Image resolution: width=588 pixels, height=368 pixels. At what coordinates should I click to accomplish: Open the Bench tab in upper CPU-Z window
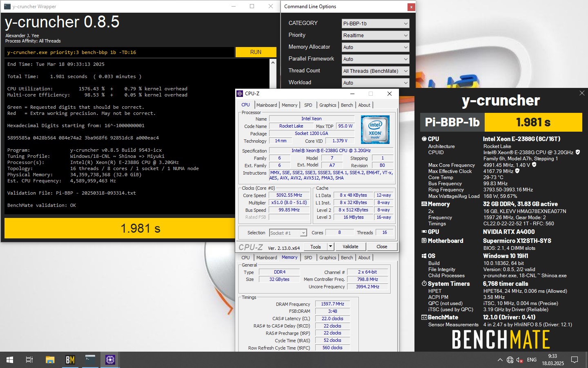click(347, 105)
